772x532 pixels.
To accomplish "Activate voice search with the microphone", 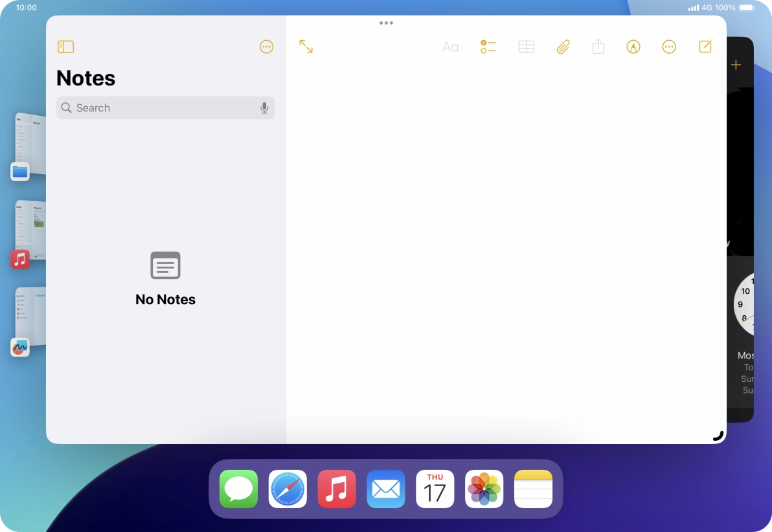I will point(264,107).
